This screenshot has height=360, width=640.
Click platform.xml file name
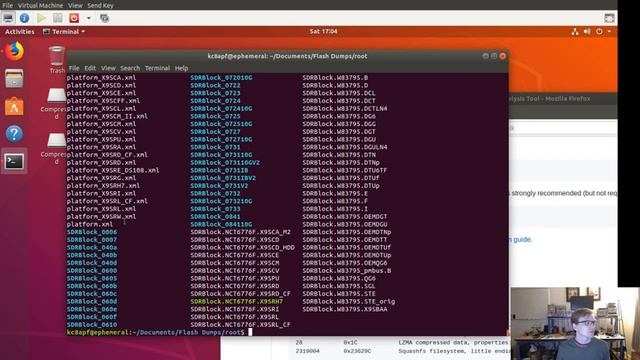coord(90,224)
